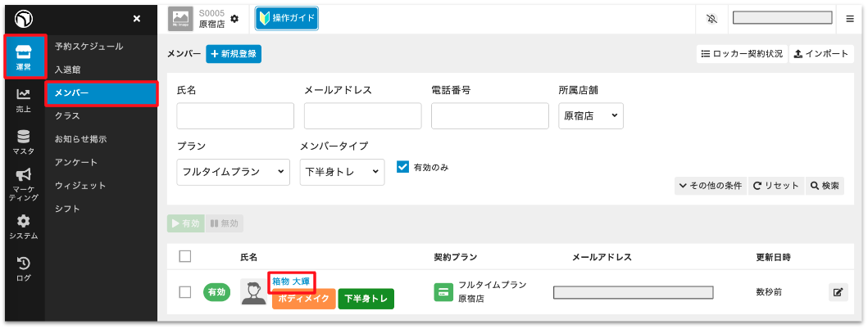Screen dimensions: 868x329
Task: Click into the 氏名 input field
Action: 234,116
